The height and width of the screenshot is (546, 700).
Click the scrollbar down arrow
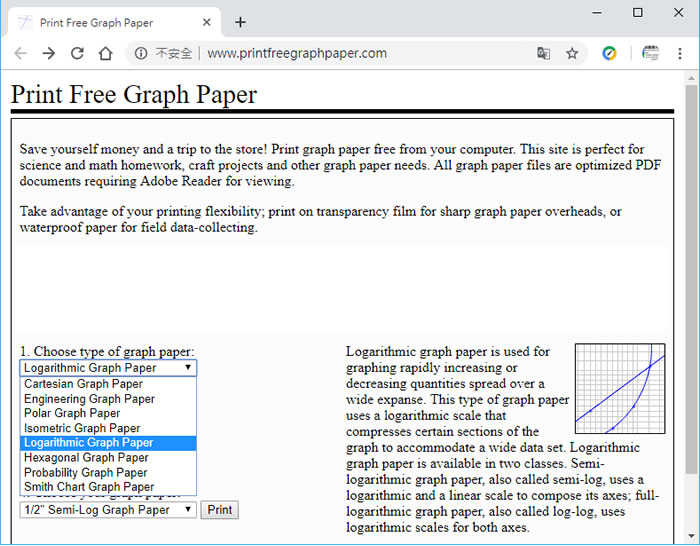pos(692,536)
